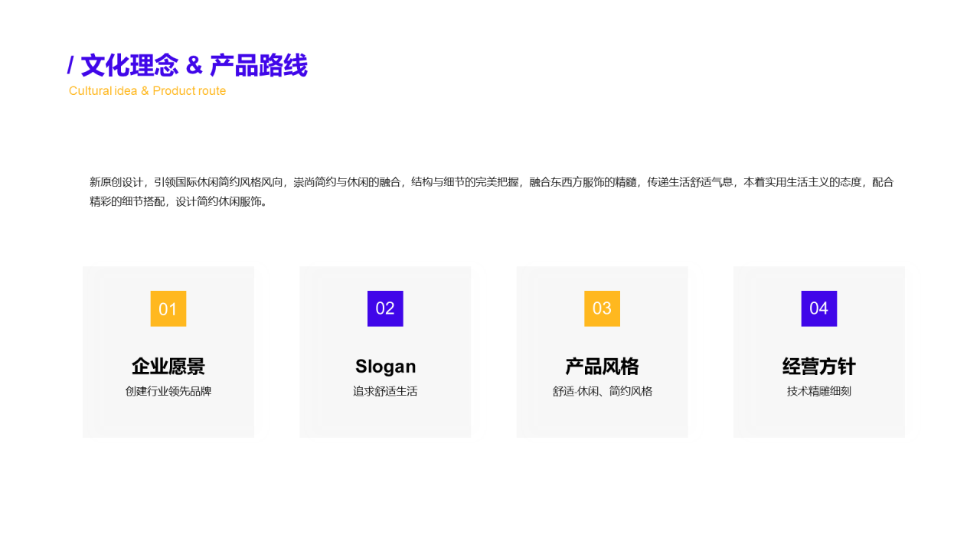This screenshot has width=980, height=551.
Task: Click the caption 技术精雕细刻
Action: (x=819, y=391)
